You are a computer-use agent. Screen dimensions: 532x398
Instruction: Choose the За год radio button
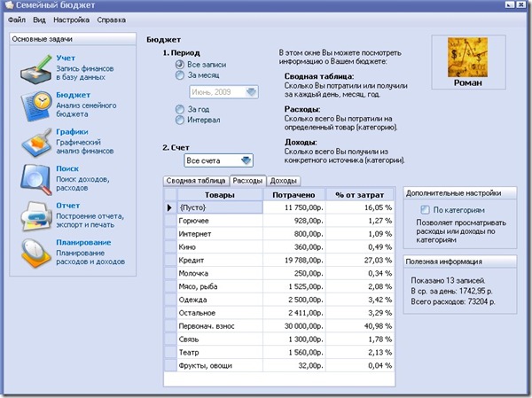tap(181, 108)
